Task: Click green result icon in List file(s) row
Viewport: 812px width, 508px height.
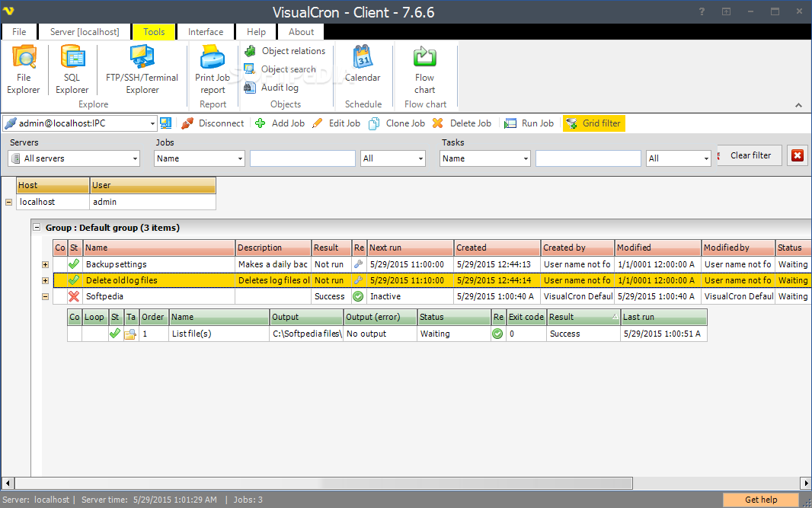Action: tap(497, 334)
